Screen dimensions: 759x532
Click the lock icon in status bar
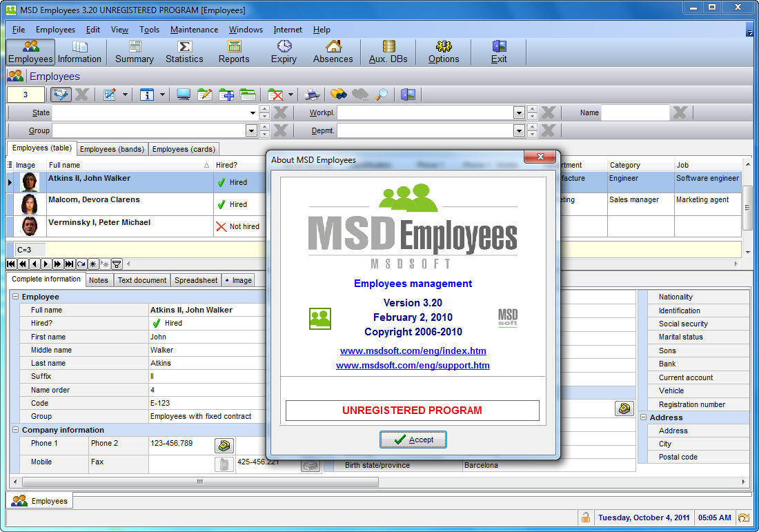(x=586, y=518)
